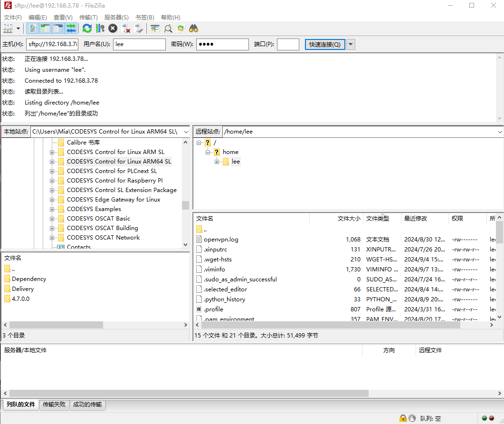
Task: Select .sudo_as_admin_successful file row
Action: 345,279
